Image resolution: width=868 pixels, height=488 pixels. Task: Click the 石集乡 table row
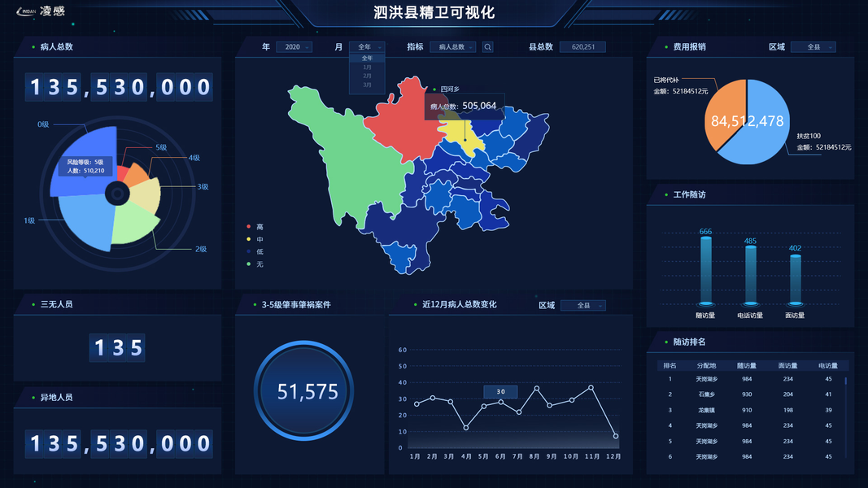(x=750, y=394)
